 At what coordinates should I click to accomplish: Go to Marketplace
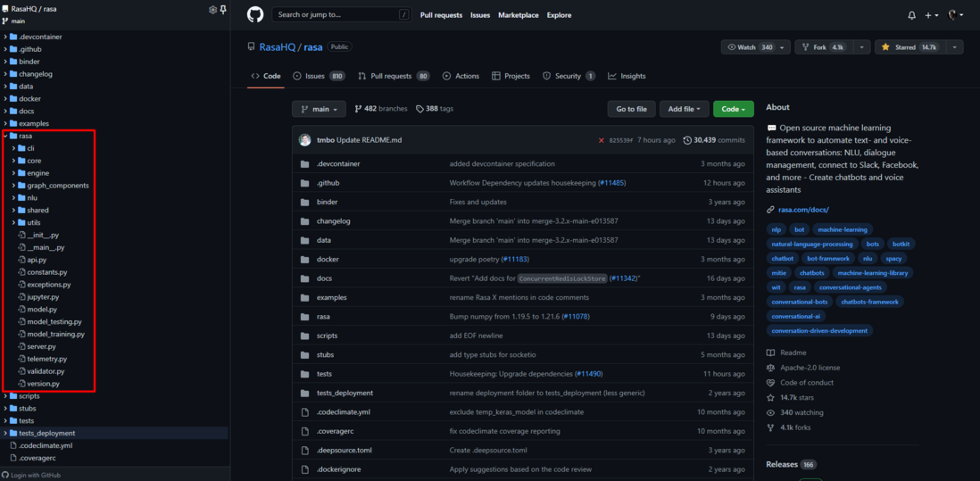(x=519, y=15)
